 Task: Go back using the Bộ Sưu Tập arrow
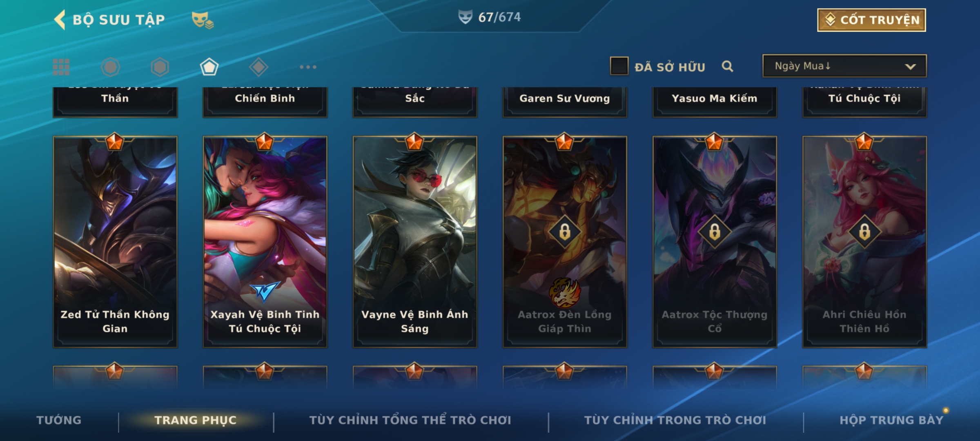coord(60,20)
